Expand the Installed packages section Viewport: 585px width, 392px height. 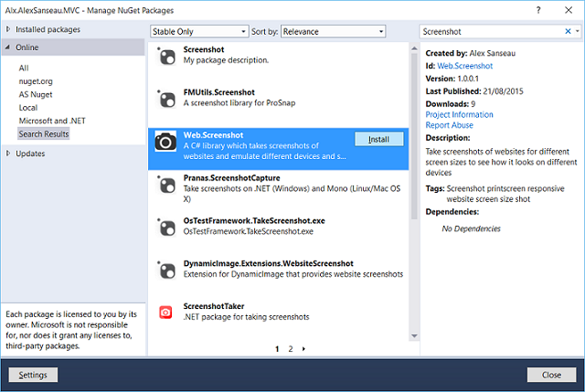(8, 29)
